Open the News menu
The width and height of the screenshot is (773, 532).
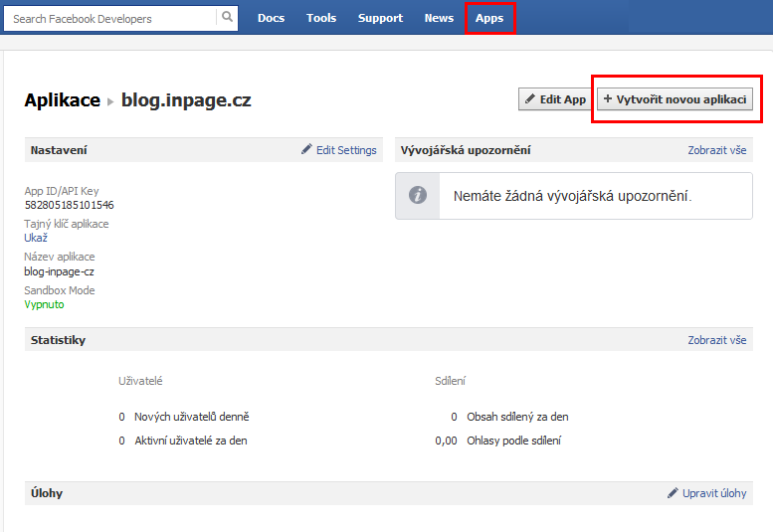click(439, 18)
